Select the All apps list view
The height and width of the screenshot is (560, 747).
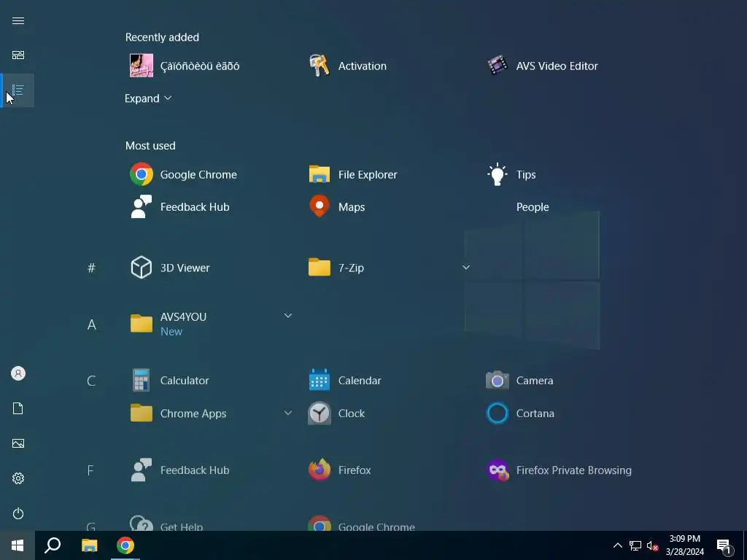pos(18,90)
